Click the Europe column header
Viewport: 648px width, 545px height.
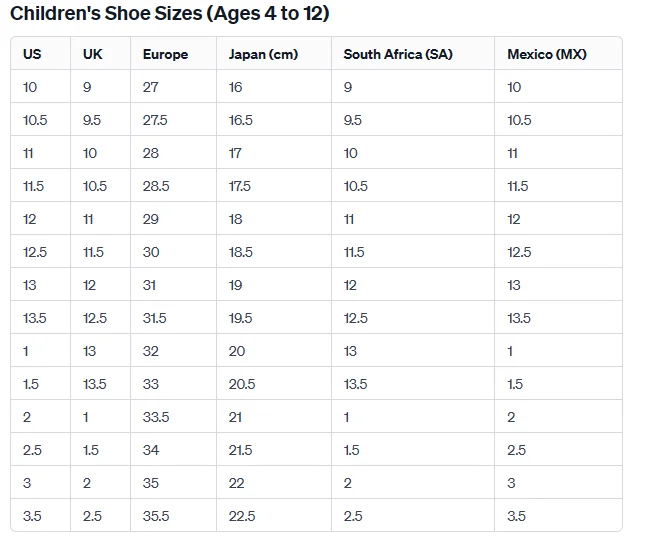point(165,54)
